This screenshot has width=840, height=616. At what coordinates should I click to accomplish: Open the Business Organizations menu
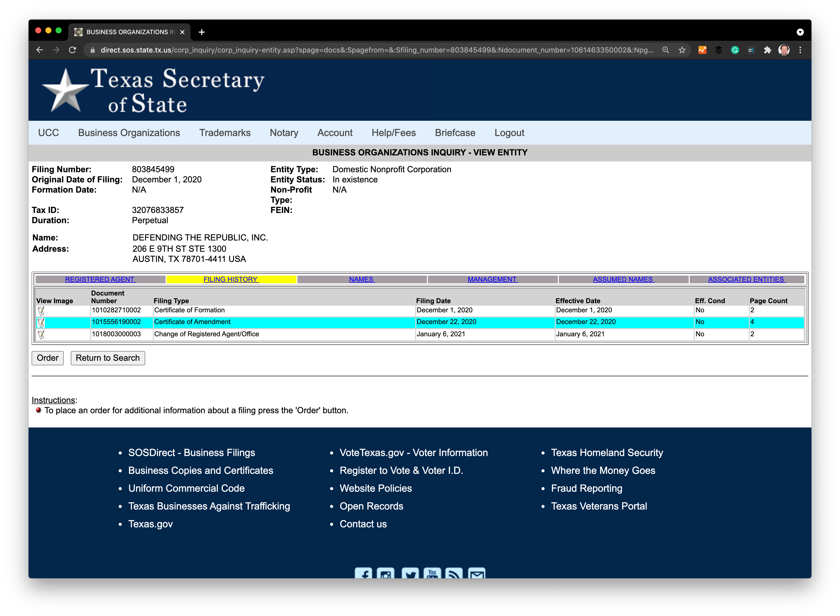click(129, 133)
